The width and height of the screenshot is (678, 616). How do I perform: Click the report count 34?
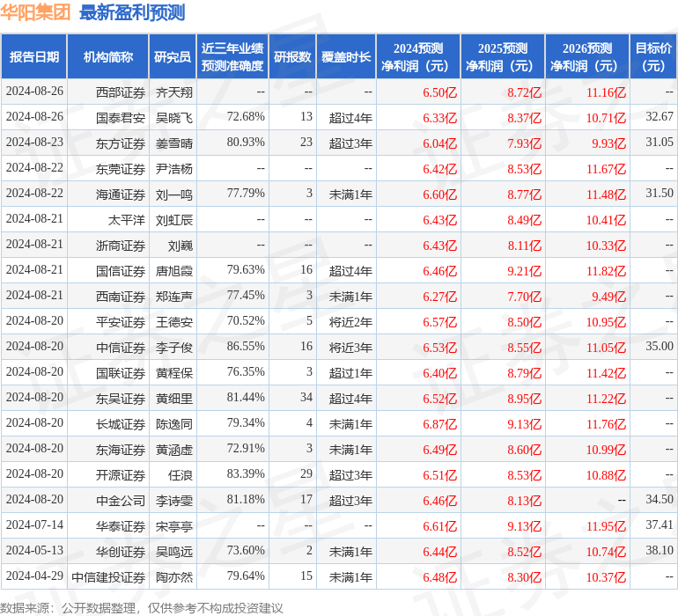[x=306, y=397]
